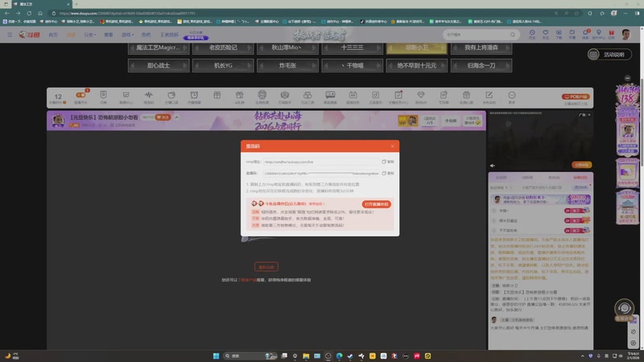The image size is (644, 362).
Task: Click Douyu logo in site header
Action: click(x=29, y=35)
